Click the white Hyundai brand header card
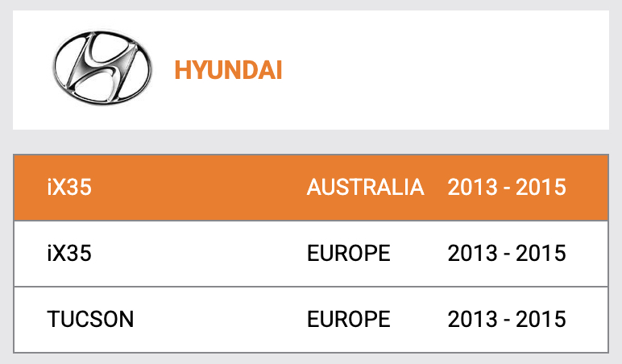Screen dimensions: 622x364 click(311, 70)
